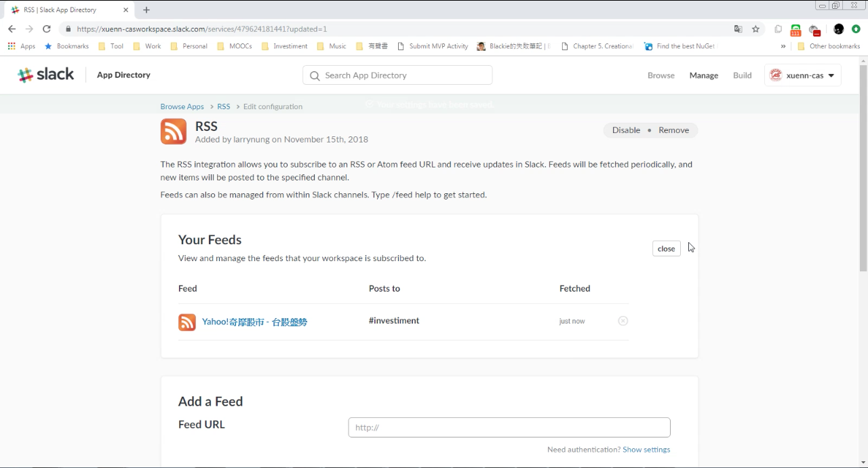This screenshot has height=468, width=868.
Task: Open the Chapter 5. Creational bookmark
Action: point(597,46)
